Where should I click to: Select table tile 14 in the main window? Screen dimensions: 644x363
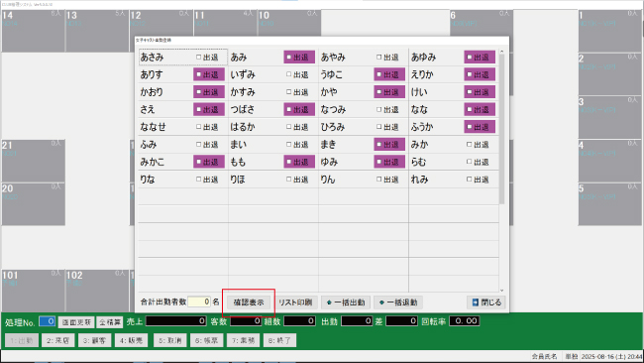[x=33, y=31]
